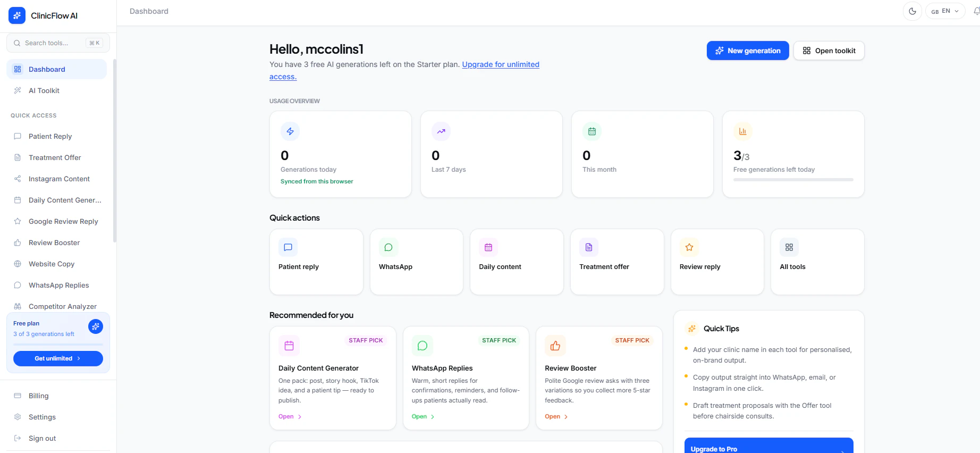The image size is (980, 453).
Task: Click the Sign out icon
Action: point(18,438)
